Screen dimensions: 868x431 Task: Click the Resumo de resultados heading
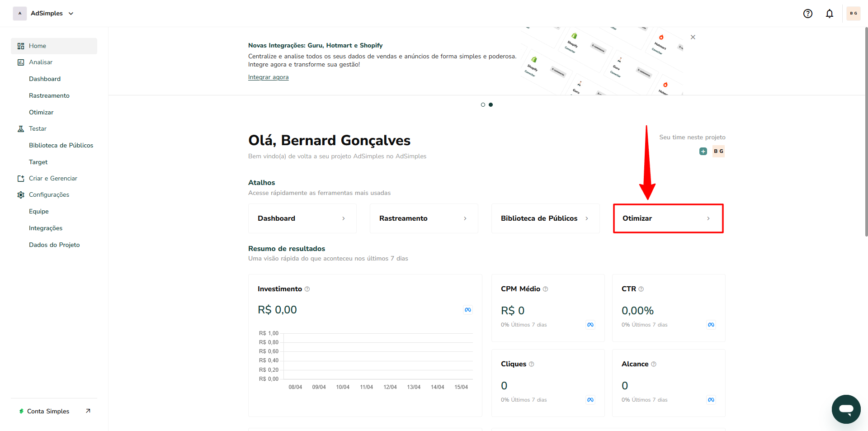click(x=287, y=249)
